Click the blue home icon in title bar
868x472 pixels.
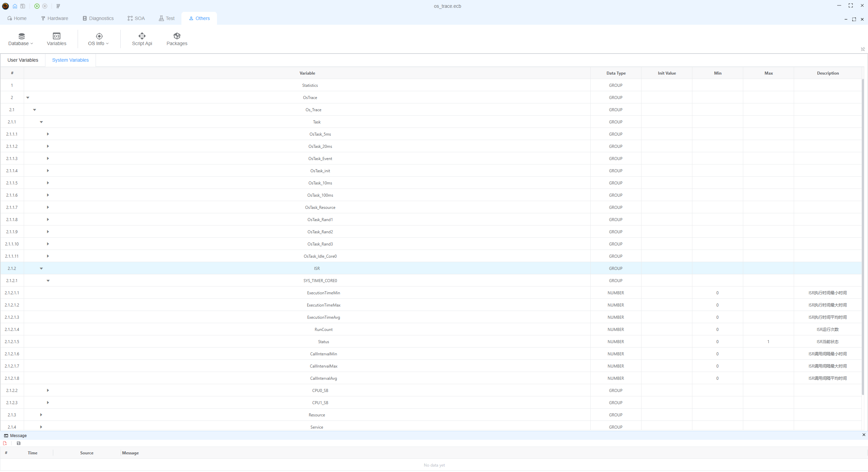(x=15, y=6)
